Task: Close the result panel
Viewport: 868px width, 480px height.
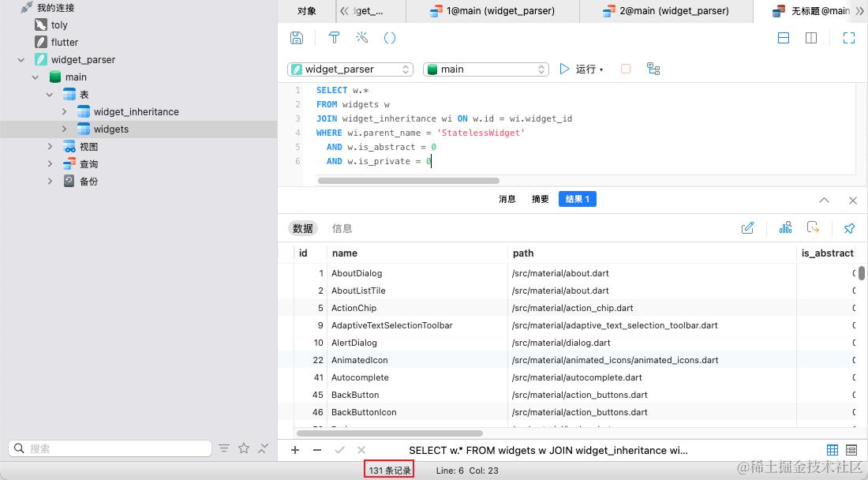Action: [853, 201]
